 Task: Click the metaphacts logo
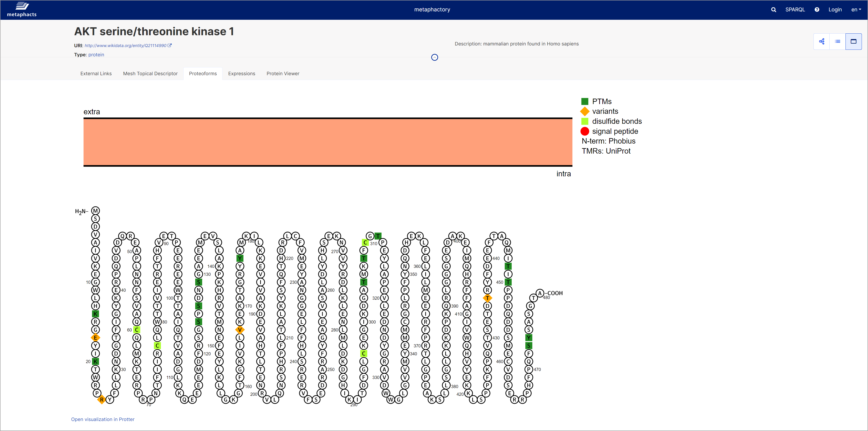click(x=22, y=10)
